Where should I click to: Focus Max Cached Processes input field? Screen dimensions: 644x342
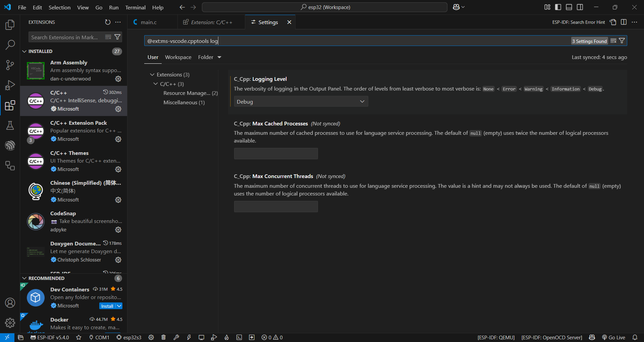click(x=276, y=154)
